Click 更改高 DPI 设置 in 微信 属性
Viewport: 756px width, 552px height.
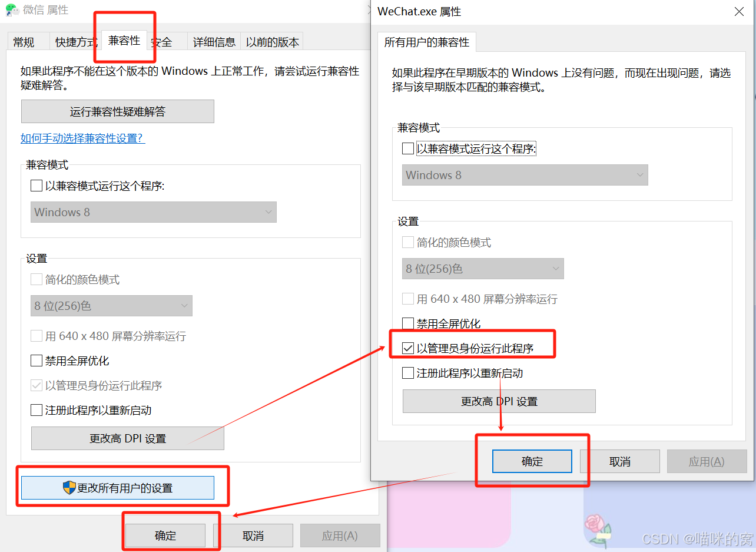(x=128, y=438)
